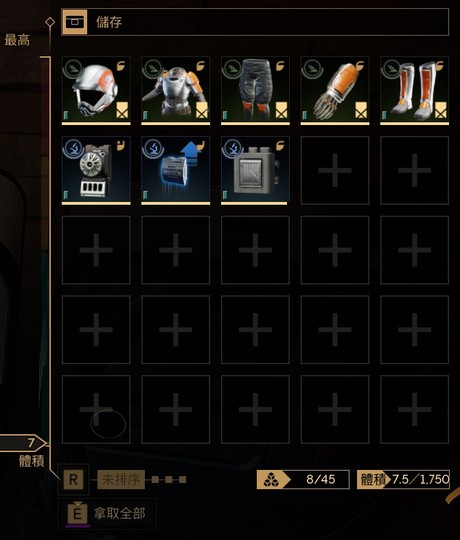Select the orange leg boots item
The width and height of the screenshot is (460, 540).
(415, 91)
